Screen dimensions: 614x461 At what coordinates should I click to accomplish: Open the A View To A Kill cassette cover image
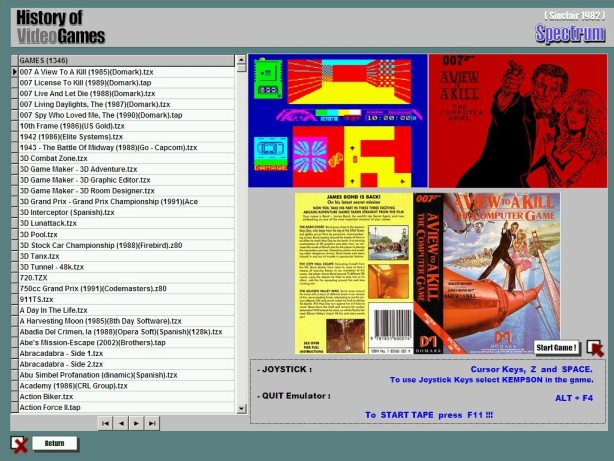[x=427, y=273]
